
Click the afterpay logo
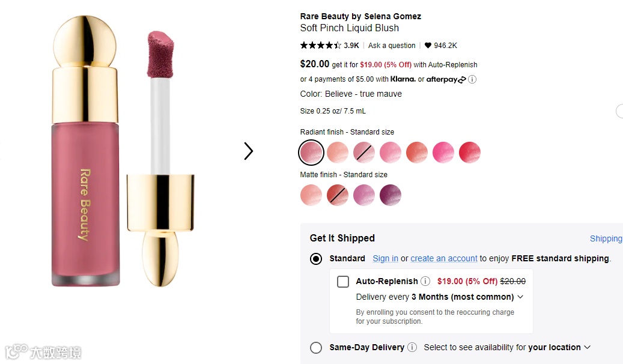click(x=446, y=79)
